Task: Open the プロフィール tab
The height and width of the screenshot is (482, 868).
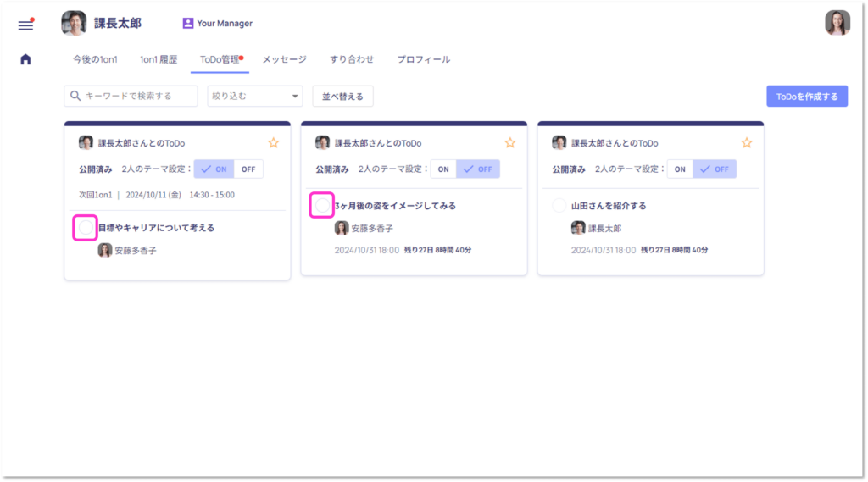Action: [424, 59]
